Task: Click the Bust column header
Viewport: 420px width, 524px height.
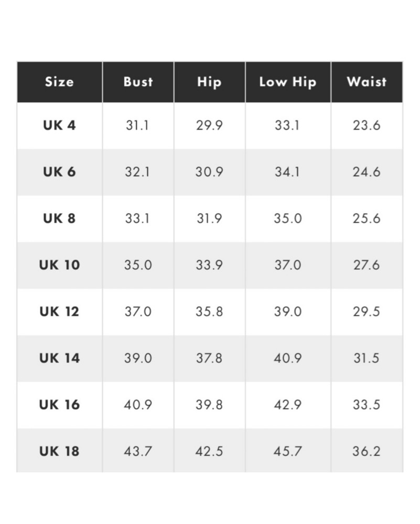Action: [138, 82]
